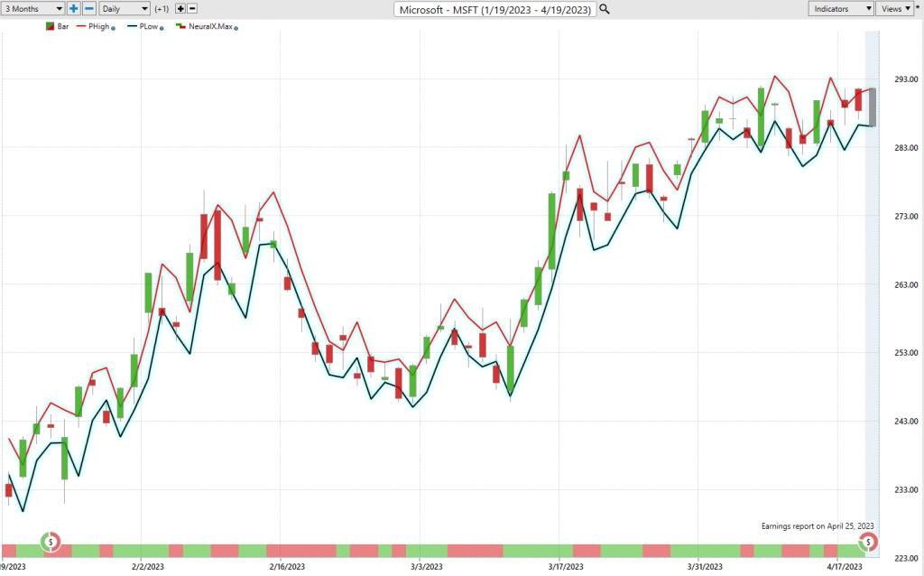Click the gray forecast bar at chart's right edge

click(873, 107)
